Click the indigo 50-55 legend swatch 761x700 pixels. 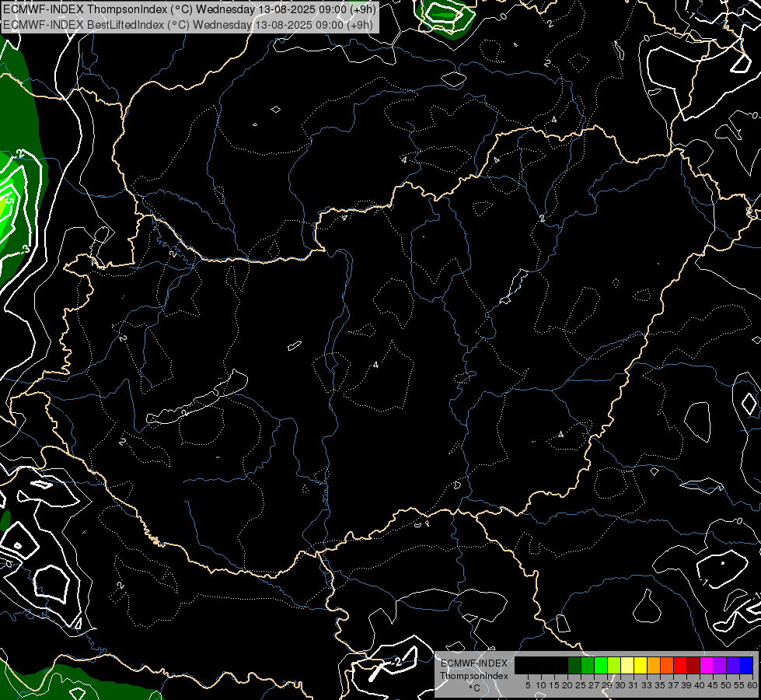[733, 665]
